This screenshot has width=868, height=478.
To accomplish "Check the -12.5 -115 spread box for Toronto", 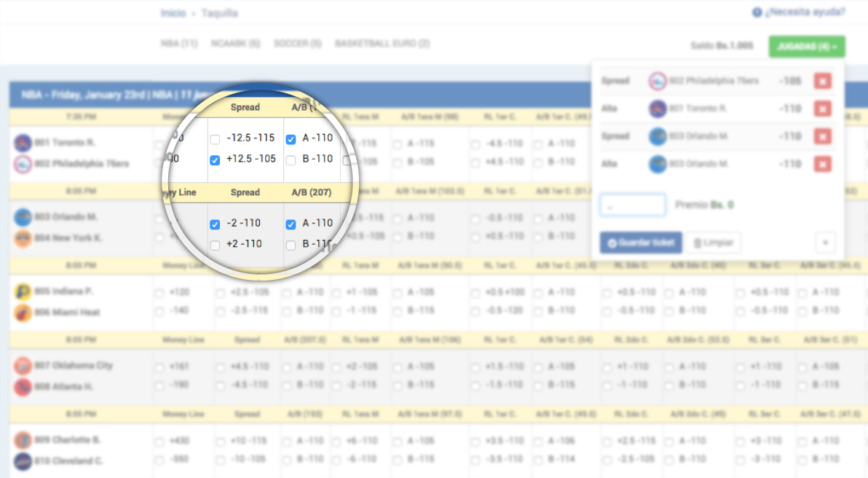I will click(x=215, y=139).
